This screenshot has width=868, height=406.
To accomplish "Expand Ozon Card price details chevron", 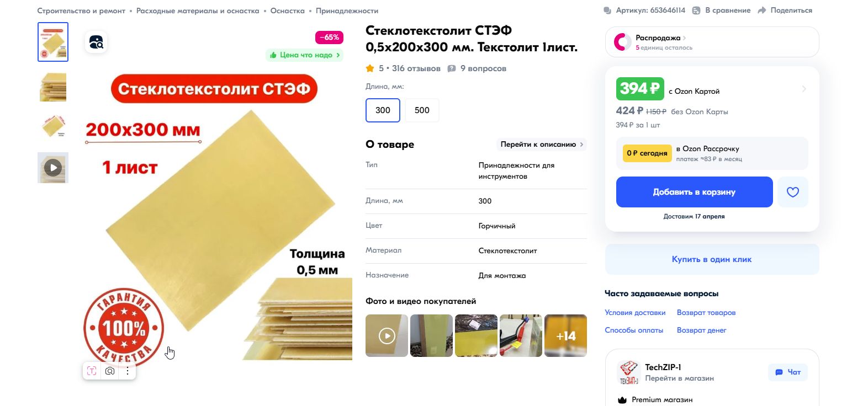I will click(804, 89).
